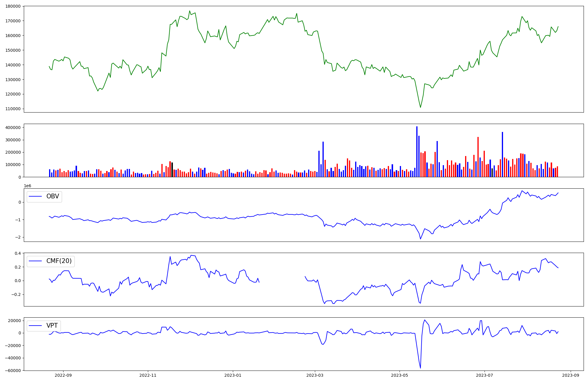Click the lowest point of the green price line

click(x=420, y=107)
